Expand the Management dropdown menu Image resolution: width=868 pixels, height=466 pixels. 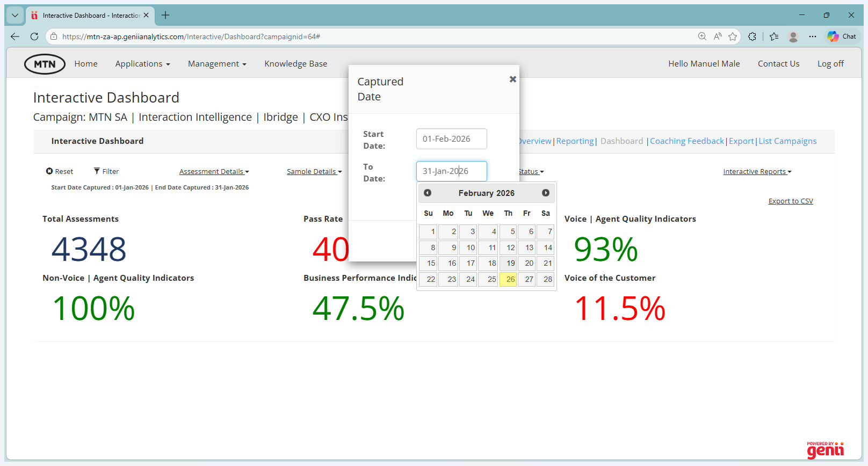tap(217, 64)
